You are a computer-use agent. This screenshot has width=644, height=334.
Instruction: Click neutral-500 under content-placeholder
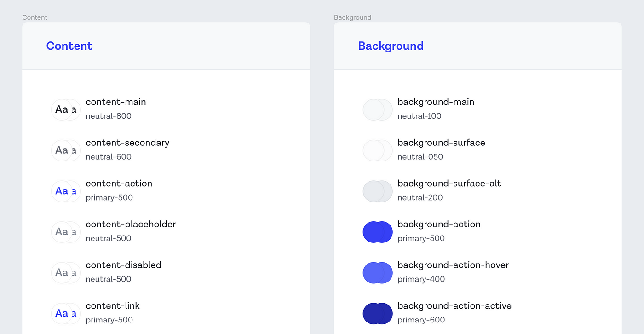pyautogui.click(x=109, y=238)
